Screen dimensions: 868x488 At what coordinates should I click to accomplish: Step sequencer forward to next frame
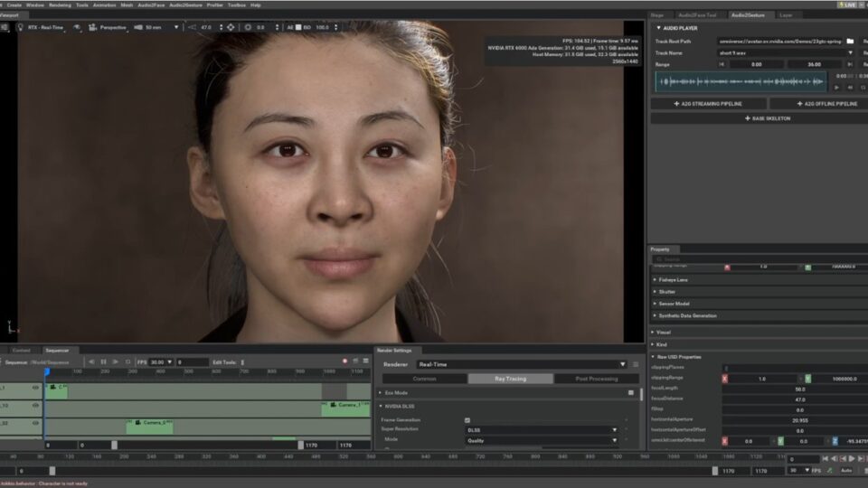click(116, 361)
